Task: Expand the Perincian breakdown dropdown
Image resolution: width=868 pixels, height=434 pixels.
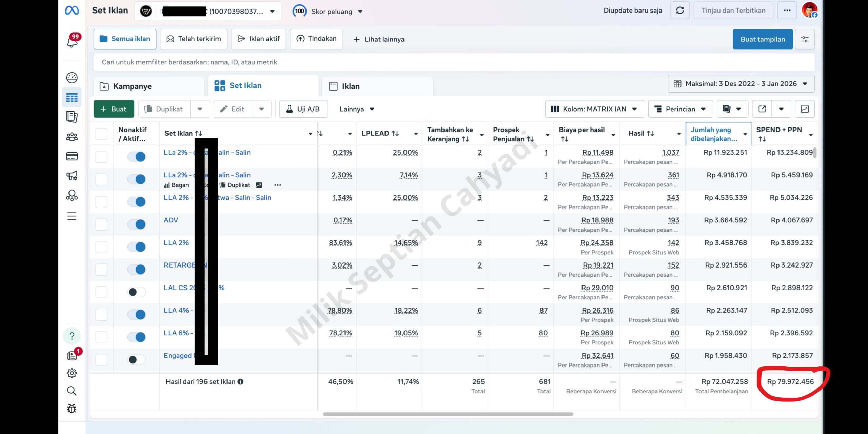Action: click(680, 109)
